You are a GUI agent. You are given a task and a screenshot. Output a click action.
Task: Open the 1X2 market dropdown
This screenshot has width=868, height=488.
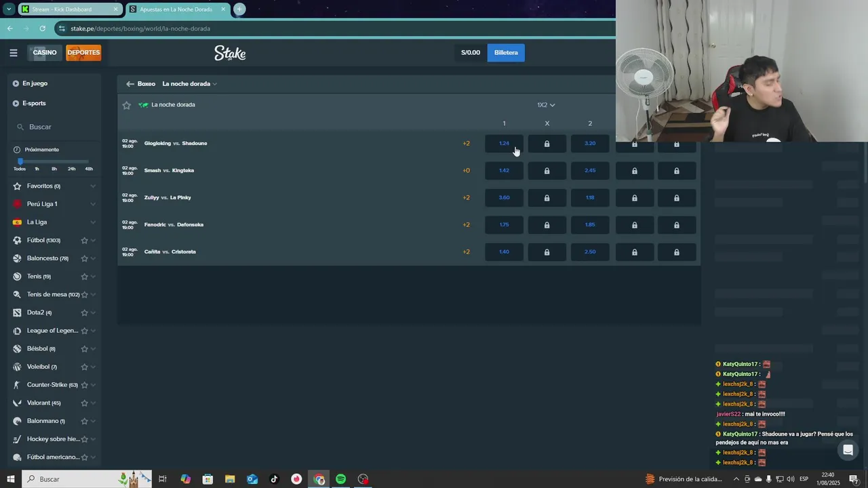546,105
